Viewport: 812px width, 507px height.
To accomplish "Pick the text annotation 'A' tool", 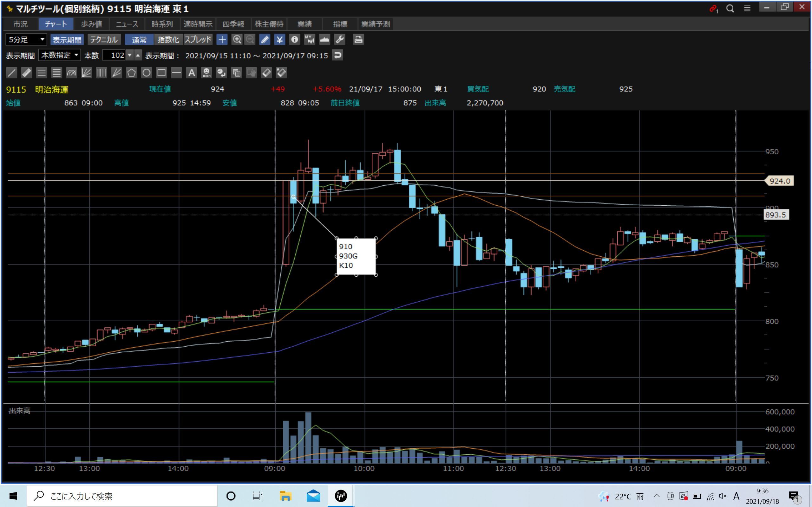I will coord(191,73).
